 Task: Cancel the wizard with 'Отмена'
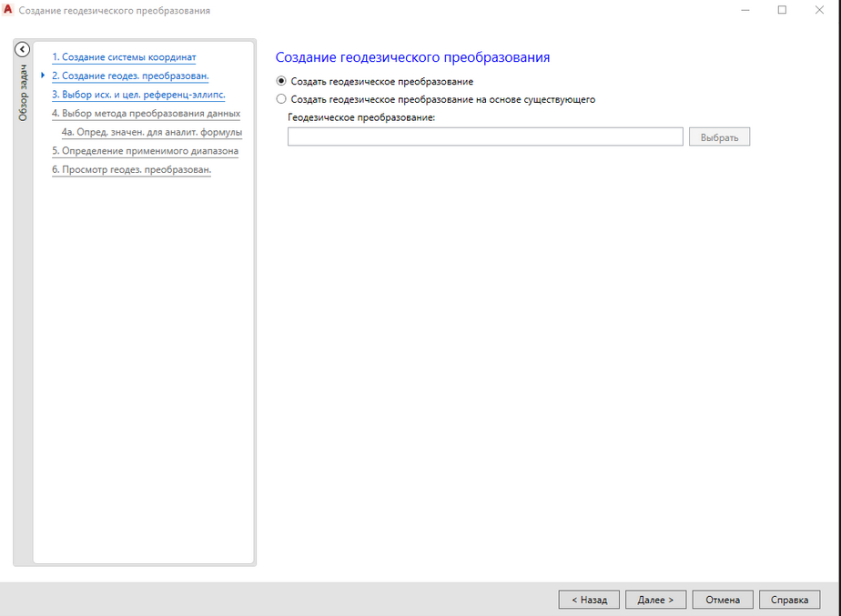coord(723,600)
